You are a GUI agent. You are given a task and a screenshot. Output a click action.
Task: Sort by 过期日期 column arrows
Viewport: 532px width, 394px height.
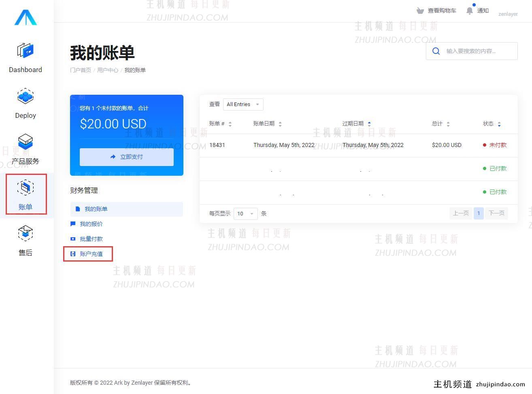coord(369,124)
